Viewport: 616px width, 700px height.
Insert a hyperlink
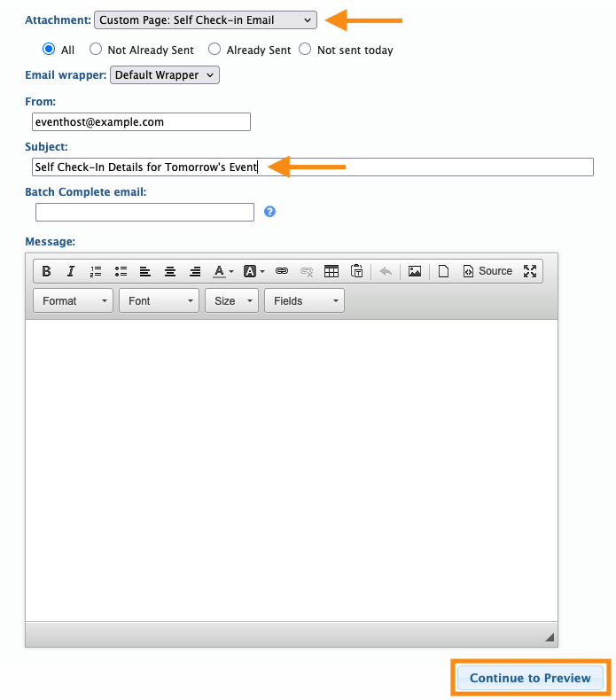pyautogui.click(x=282, y=271)
